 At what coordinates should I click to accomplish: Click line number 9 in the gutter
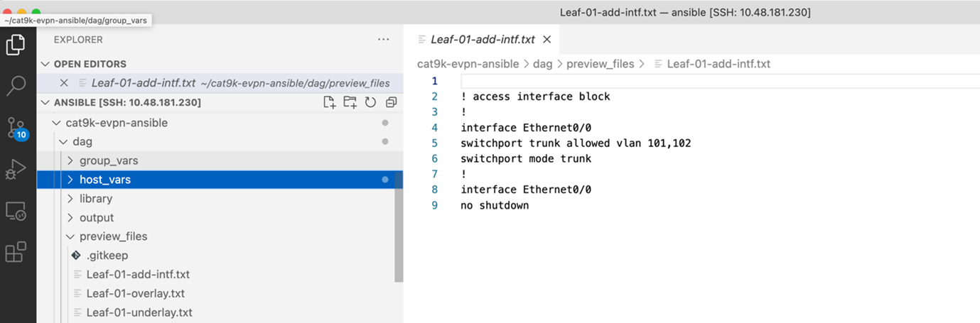coord(435,206)
